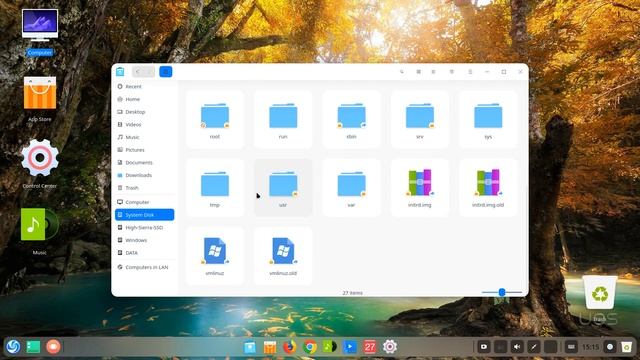Open App Store from the dock
This screenshot has width=640, height=360.
coord(270,347)
